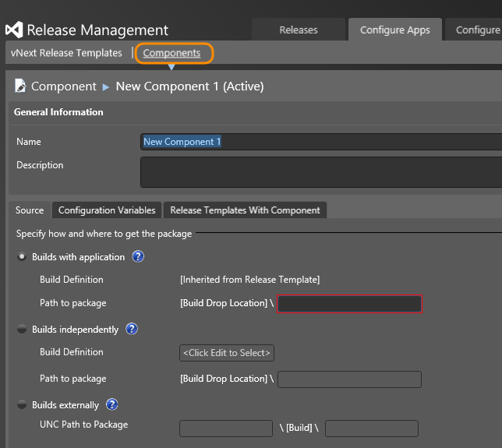Select Builds with application radio button
Screen dimensions: 502x448
point(22,256)
